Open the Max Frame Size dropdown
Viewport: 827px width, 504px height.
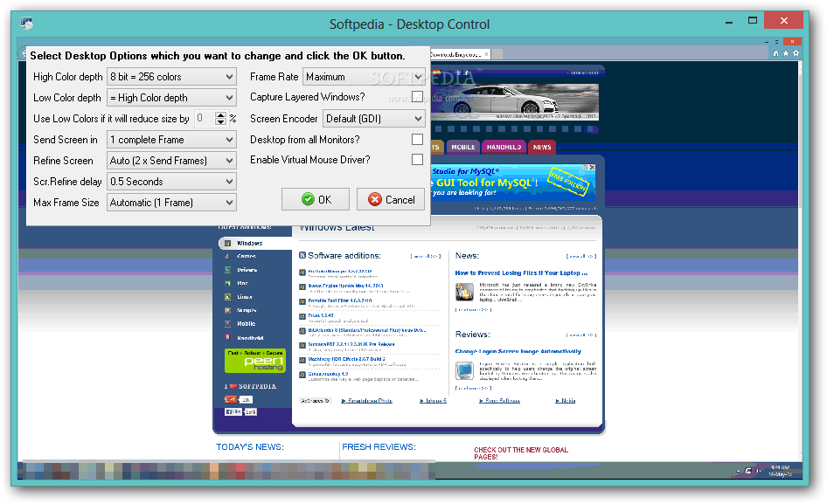point(171,203)
